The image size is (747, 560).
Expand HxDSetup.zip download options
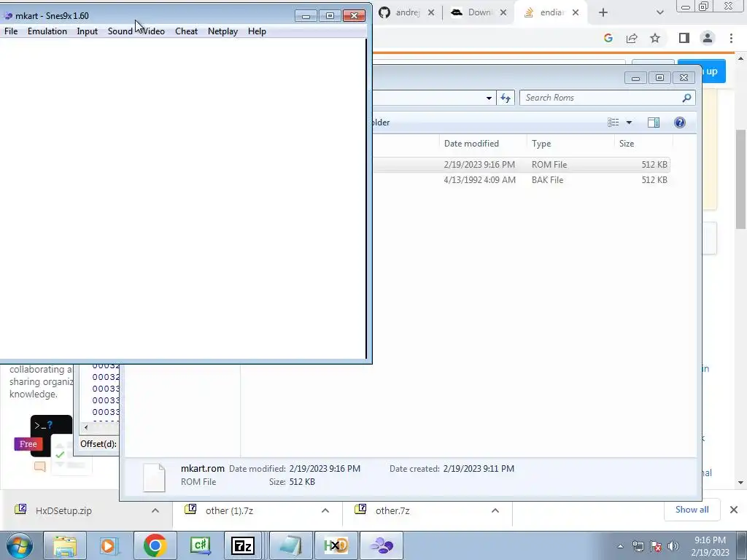[155, 510]
